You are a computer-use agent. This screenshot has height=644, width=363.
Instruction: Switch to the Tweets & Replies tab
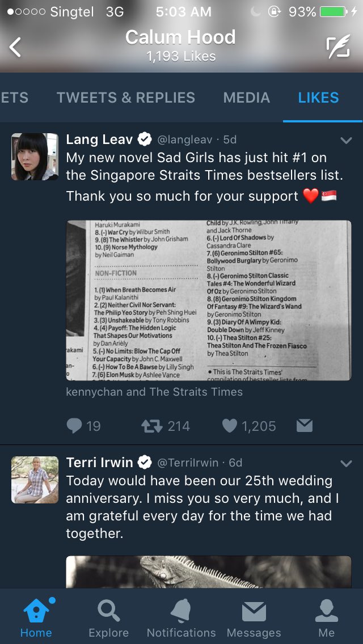(126, 98)
